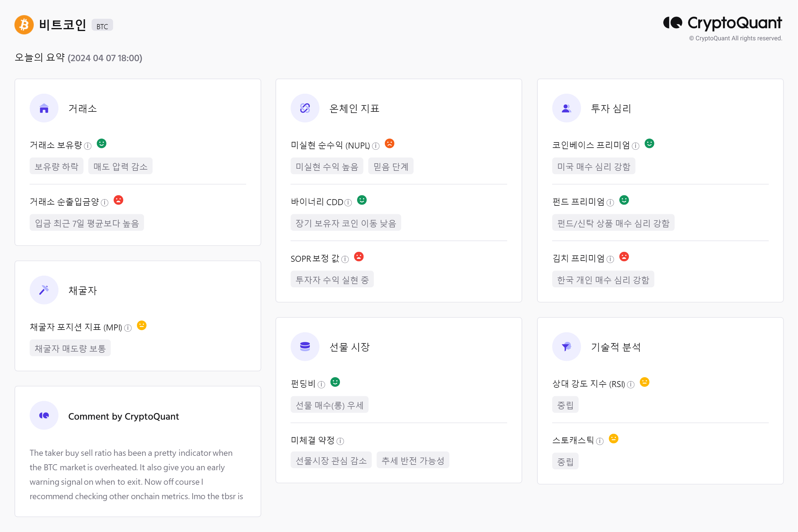This screenshot has height=532, width=798.
Task: Click the Comment by CryptoQuant heading
Action: pyautogui.click(x=124, y=416)
